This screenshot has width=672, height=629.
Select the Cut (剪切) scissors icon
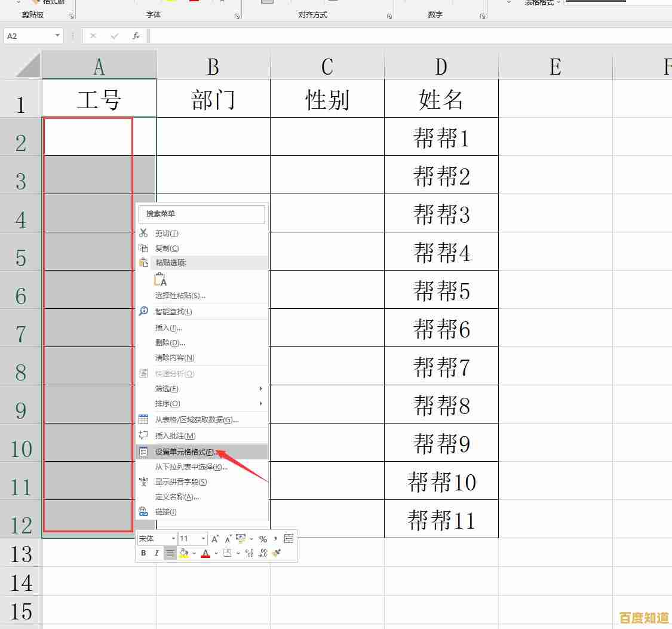click(143, 233)
